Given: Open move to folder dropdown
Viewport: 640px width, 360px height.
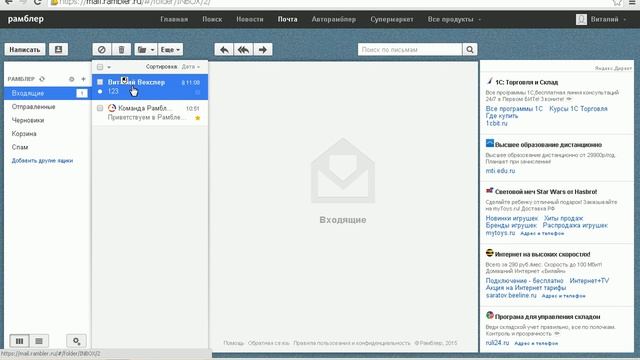Looking at the screenshot, I should (146, 49).
